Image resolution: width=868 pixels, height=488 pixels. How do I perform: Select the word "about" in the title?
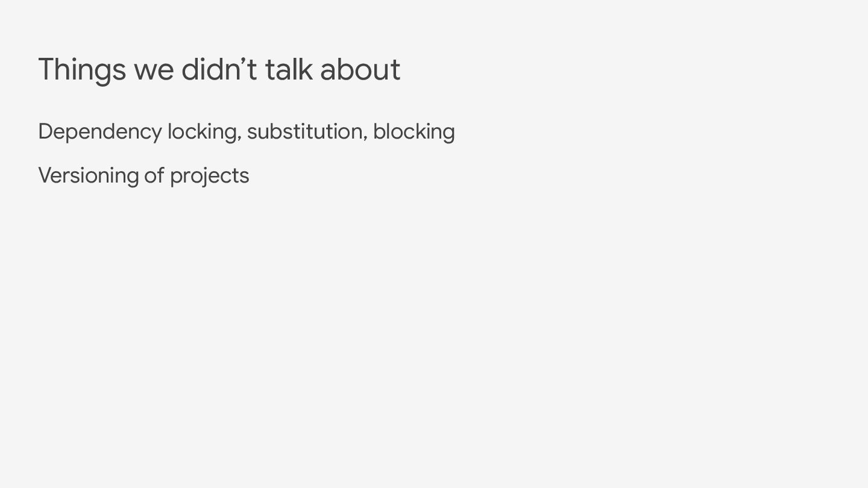pos(360,69)
